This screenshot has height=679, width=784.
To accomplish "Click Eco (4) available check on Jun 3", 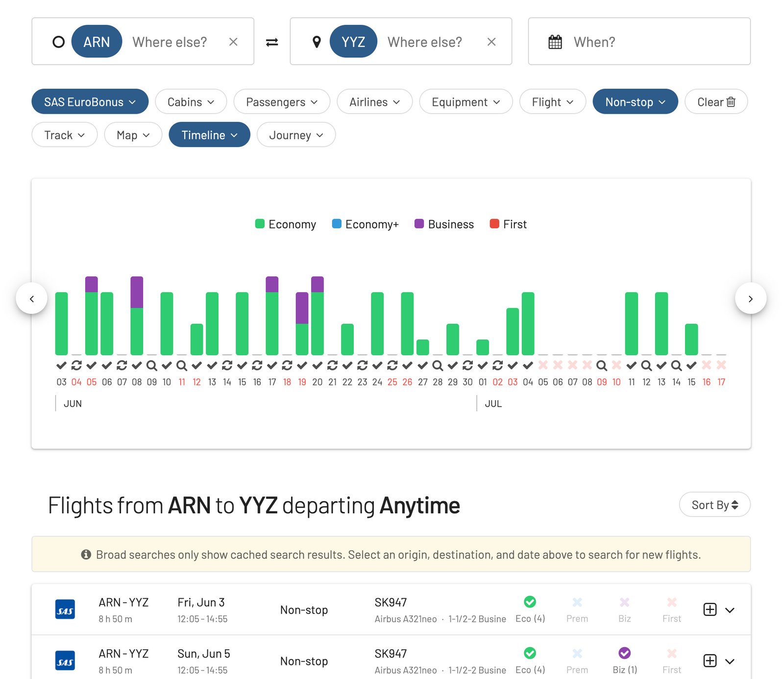I will point(530,602).
